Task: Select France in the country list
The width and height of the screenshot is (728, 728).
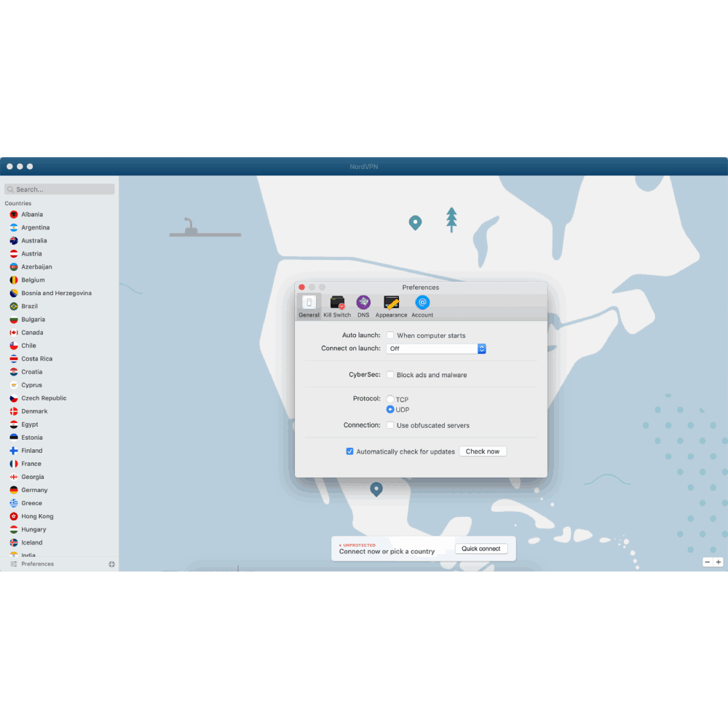Action: 60,464
